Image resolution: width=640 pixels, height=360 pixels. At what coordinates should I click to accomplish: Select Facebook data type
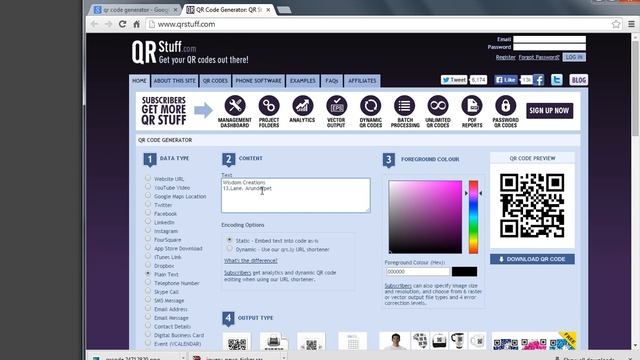[148, 213]
